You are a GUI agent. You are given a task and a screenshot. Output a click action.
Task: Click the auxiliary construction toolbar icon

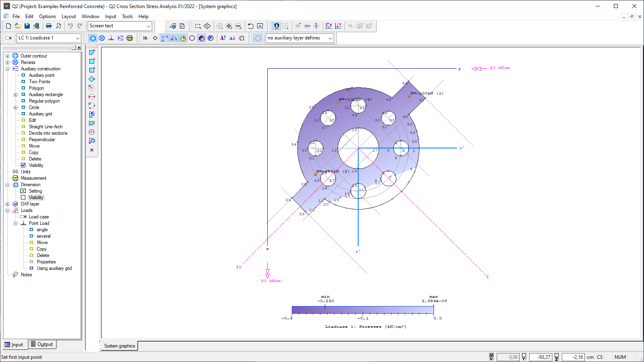pyautogui.click(x=120, y=38)
